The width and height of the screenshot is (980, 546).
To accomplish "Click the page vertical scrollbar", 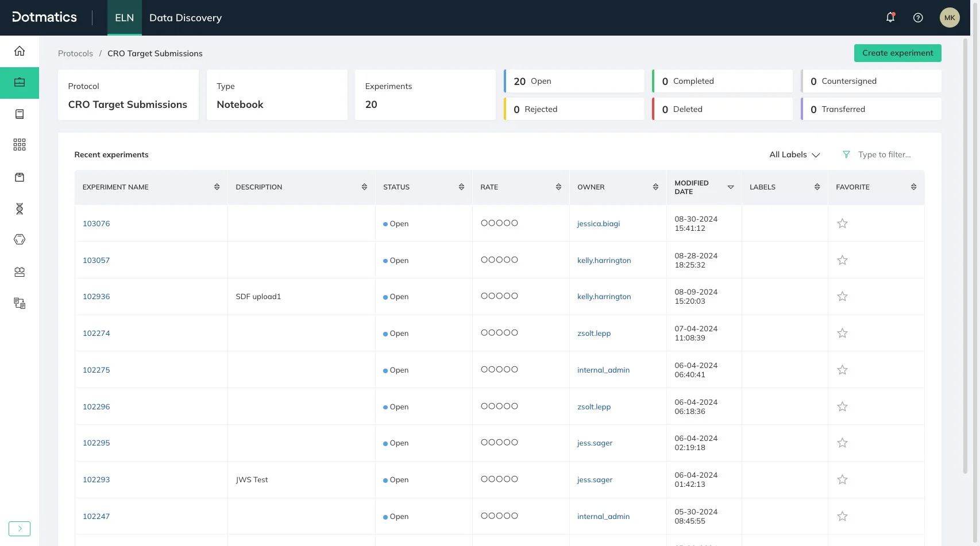I will point(966,255).
